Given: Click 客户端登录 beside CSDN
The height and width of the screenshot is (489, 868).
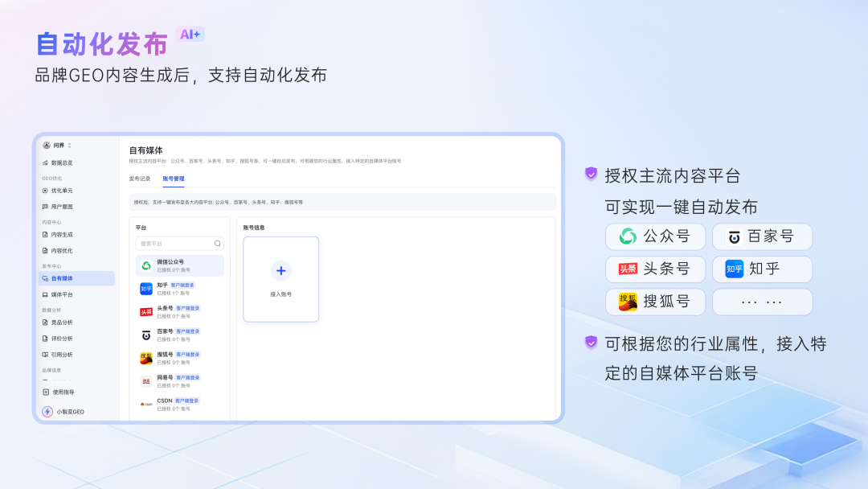Looking at the screenshot, I should point(186,399).
